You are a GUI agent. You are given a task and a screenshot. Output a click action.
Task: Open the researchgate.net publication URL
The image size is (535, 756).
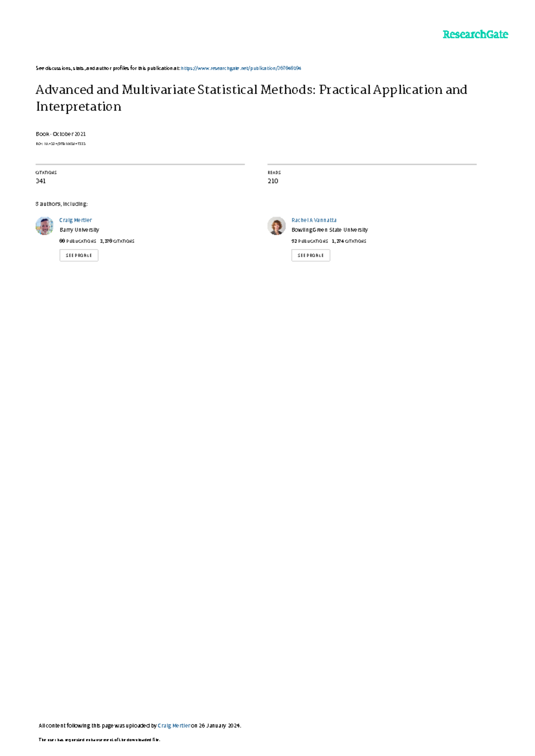[241, 68]
